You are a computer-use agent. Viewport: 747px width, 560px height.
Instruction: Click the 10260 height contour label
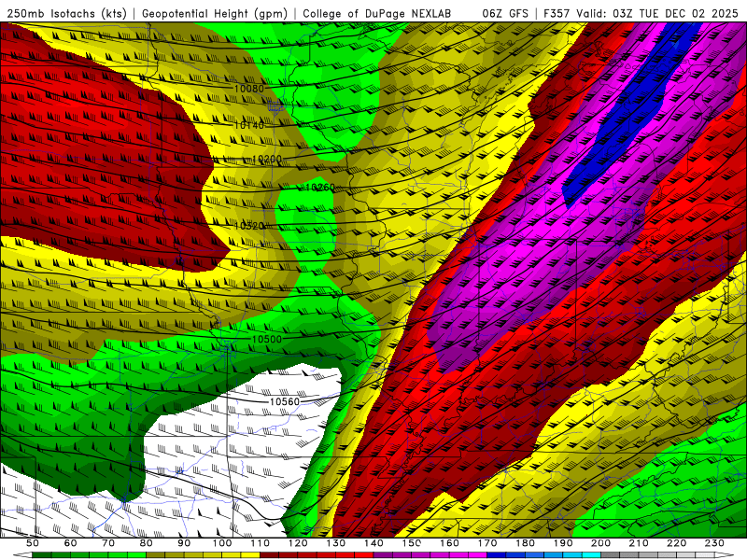[x=320, y=188]
